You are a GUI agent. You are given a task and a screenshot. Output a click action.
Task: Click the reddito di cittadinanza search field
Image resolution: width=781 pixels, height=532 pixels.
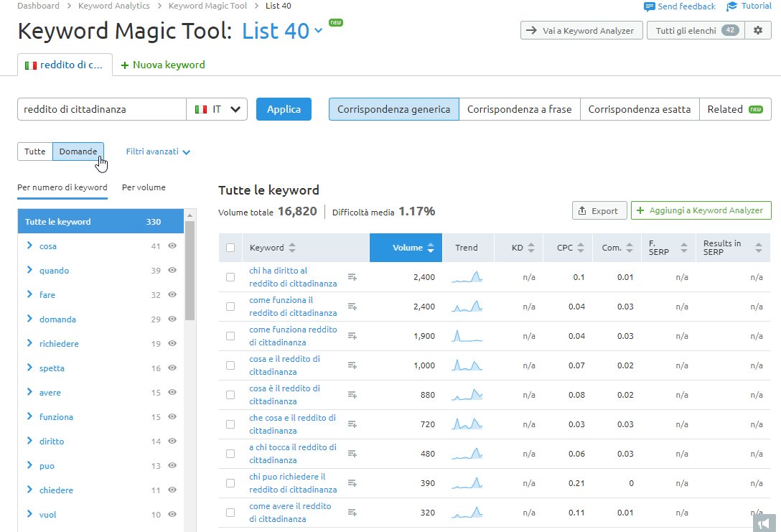102,109
